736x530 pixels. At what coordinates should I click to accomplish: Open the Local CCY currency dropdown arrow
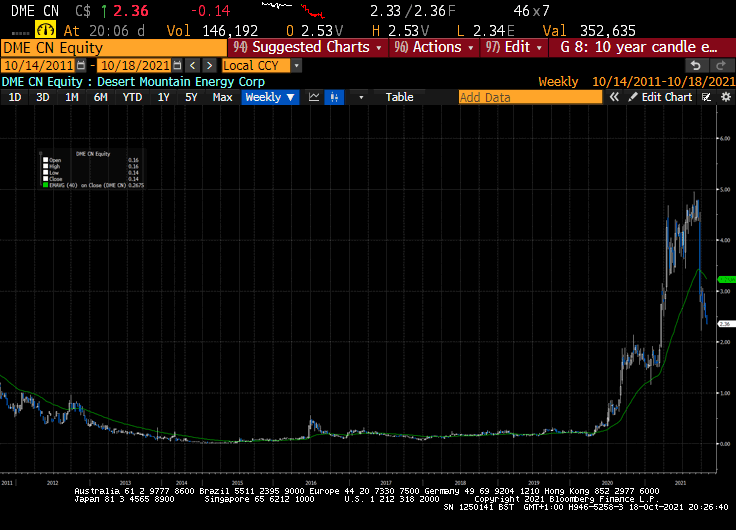[x=296, y=66]
